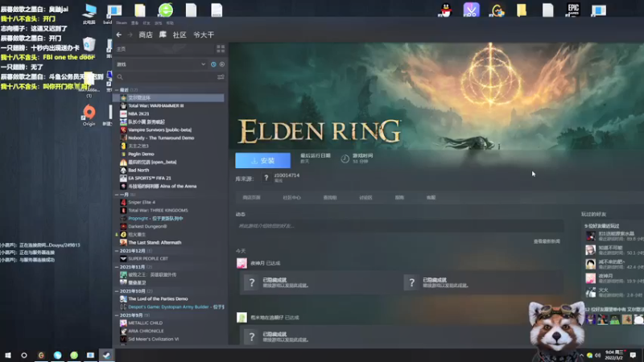Select ARIA CHRONICLE in library

coord(146,331)
